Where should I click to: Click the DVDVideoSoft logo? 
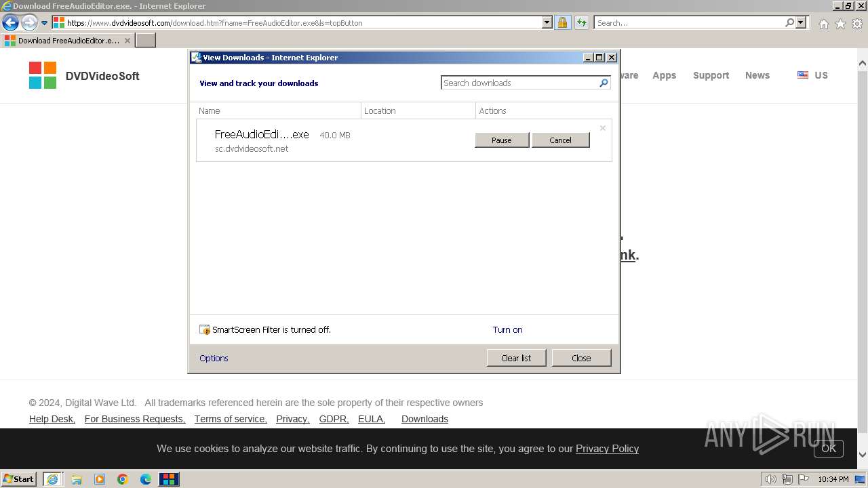(84, 75)
